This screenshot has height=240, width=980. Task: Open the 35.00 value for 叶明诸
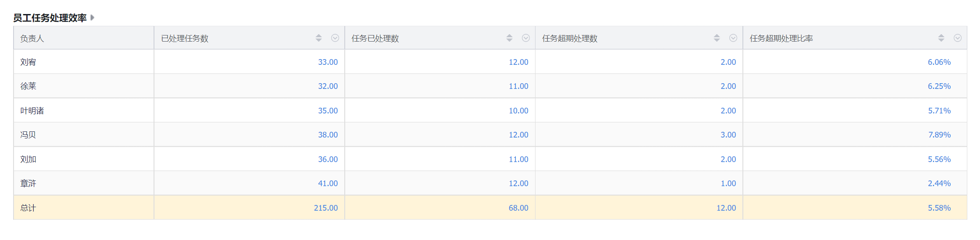(328, 111)
